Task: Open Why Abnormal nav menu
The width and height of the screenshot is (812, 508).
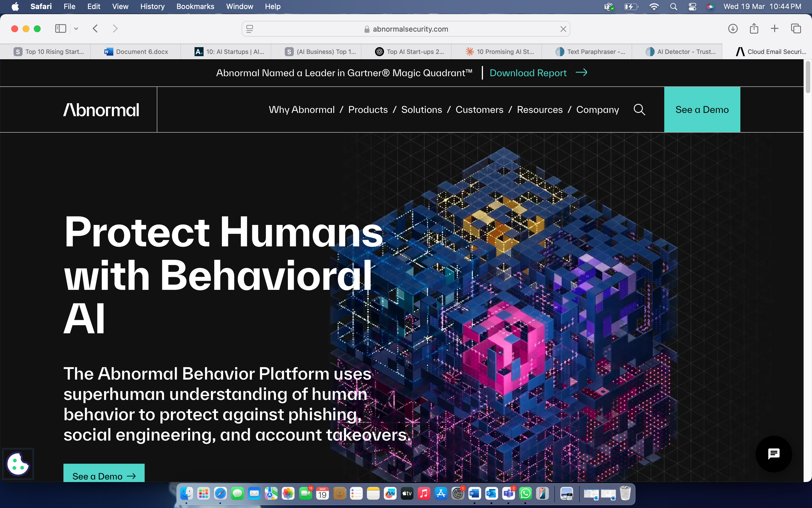Action: [x=302, y=110]
